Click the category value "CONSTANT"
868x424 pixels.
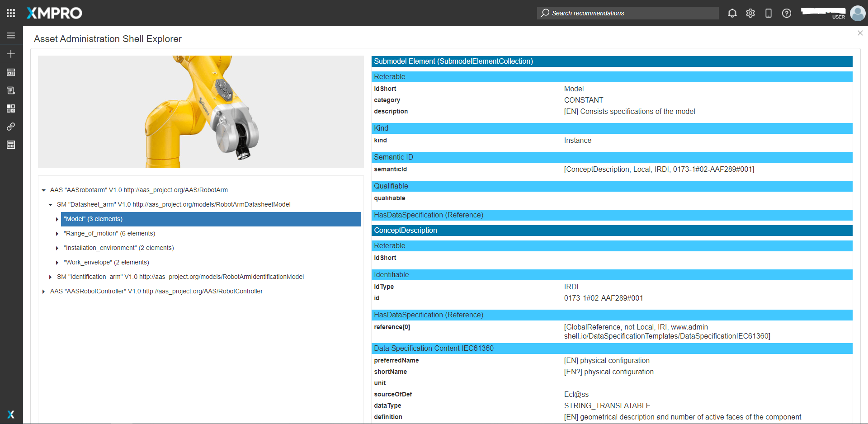[x=584, y=100]
